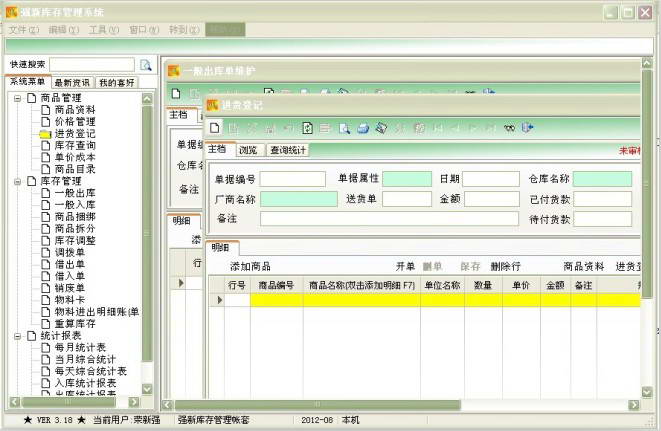Open the 窗口 menu

(x=144, y=30)
